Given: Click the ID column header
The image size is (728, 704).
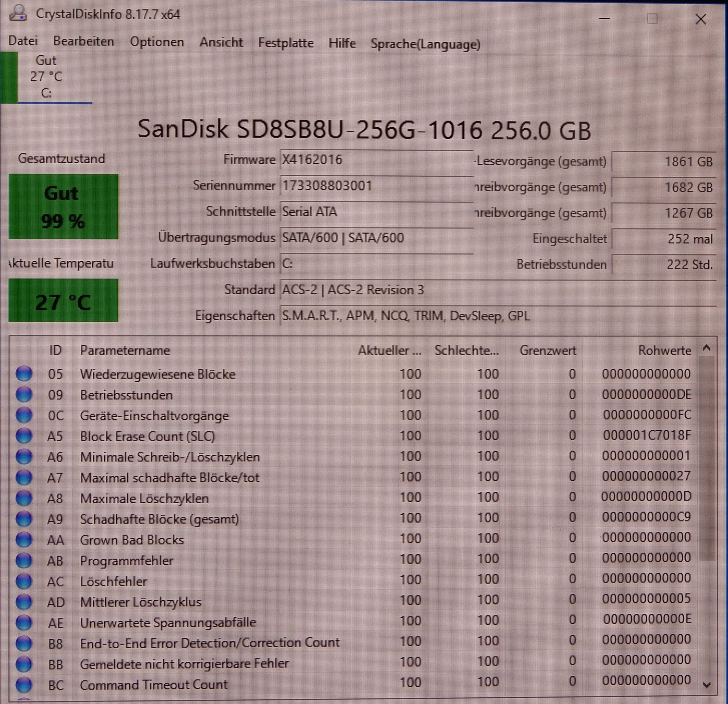Looking at the screenshot, I should [55, 350].
